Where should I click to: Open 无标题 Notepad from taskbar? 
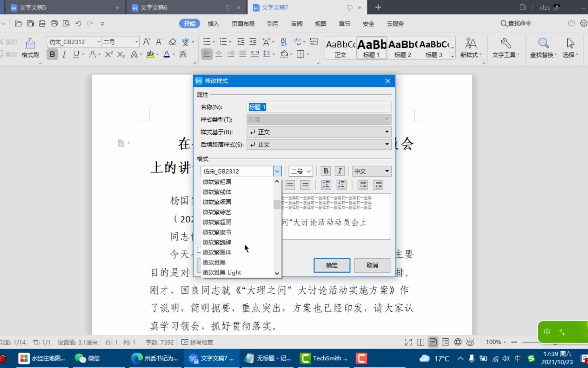[x=268, y=358]
